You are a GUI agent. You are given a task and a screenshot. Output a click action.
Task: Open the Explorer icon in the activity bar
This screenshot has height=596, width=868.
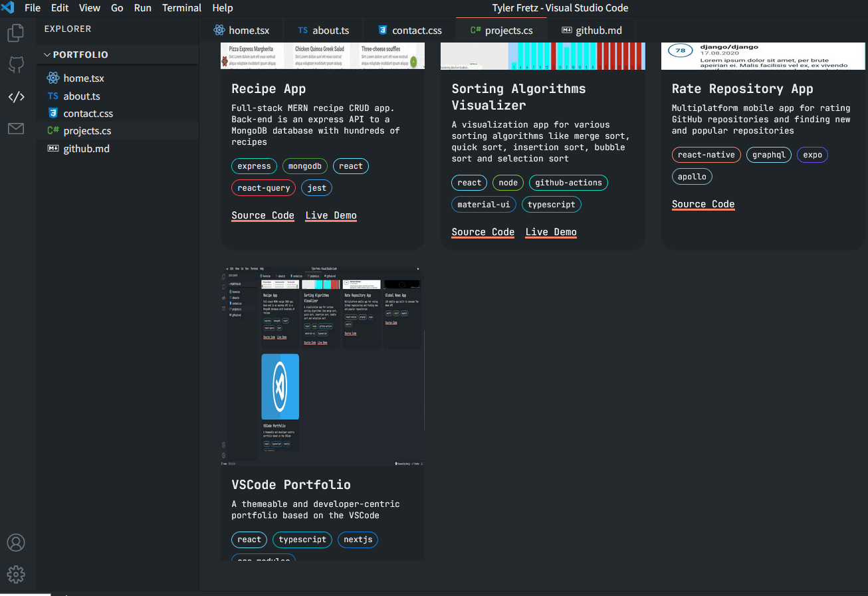pos(15,33)
